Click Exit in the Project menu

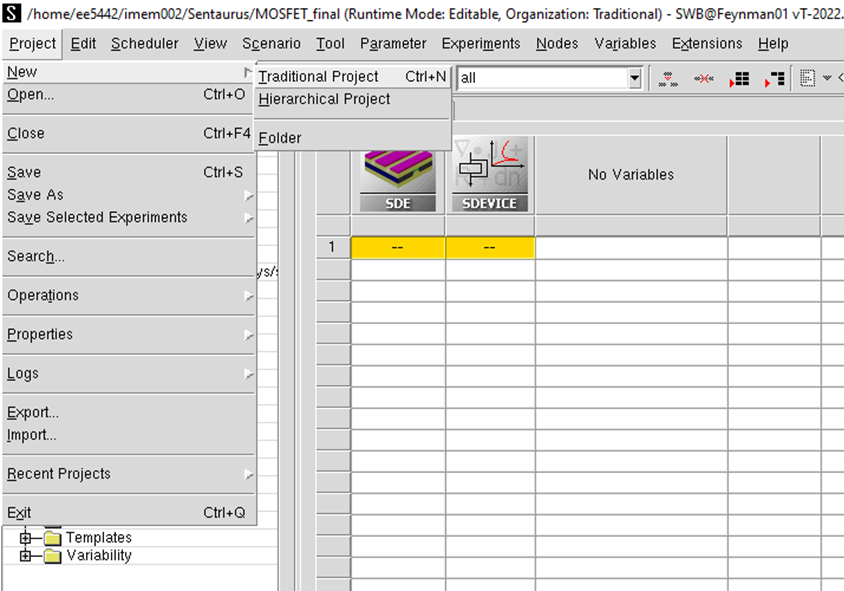pos(20,513)
